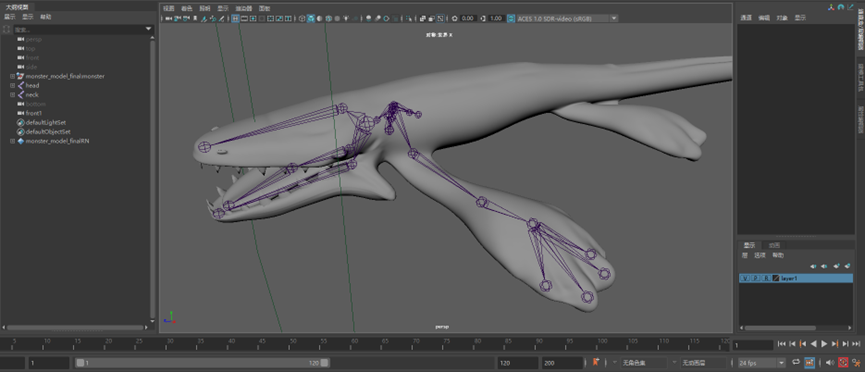Toggle the loop playback icon
This screenshot has height=372, width=865.
click(x=796, y=362)
